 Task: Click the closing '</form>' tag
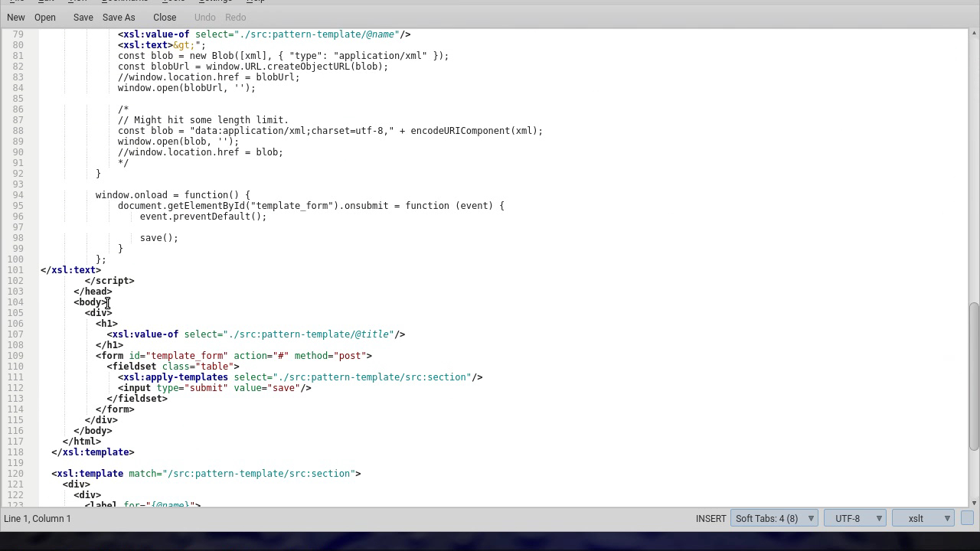[x=115, y=409]
